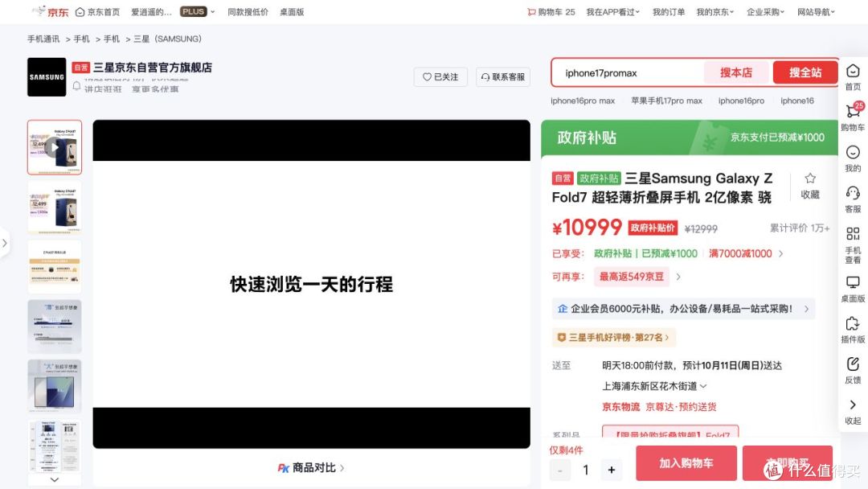Open 最高返549京豆 offer
Screen dimensions: 868x489
pos(632,277)
